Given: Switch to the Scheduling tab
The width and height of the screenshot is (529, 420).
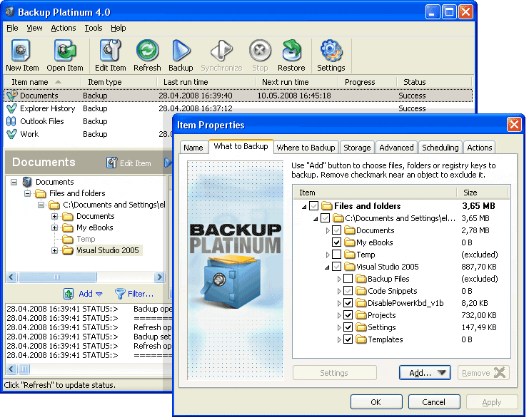Looking at the screenshot, I should 440,148.
